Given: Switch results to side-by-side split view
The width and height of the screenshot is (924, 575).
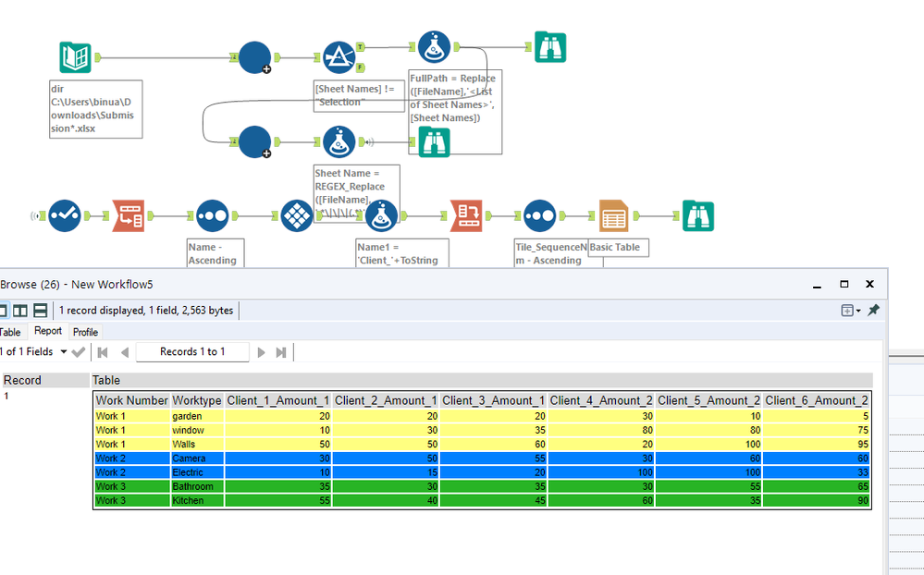Looking at the screenshot, I should click(x=20, y=311).
